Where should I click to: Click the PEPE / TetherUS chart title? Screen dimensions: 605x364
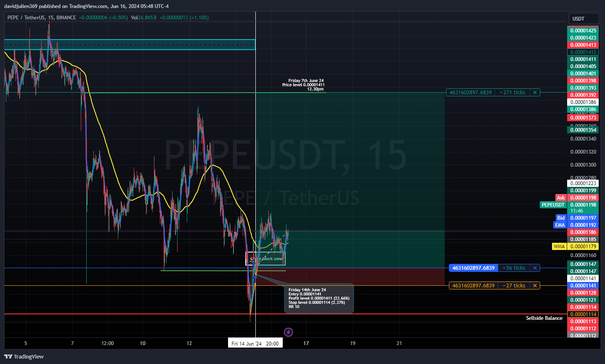pyautogui.click(x=42, y=18)
